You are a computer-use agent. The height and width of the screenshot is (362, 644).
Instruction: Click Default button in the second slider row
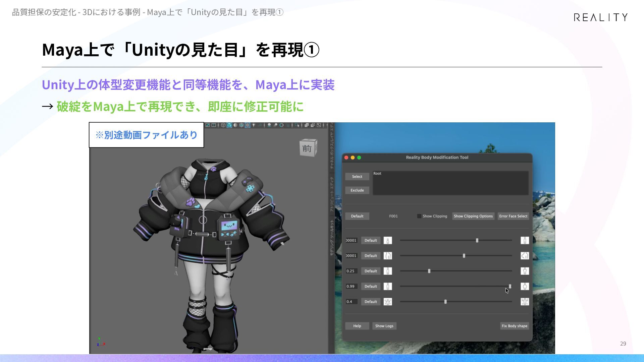point(371,256)
